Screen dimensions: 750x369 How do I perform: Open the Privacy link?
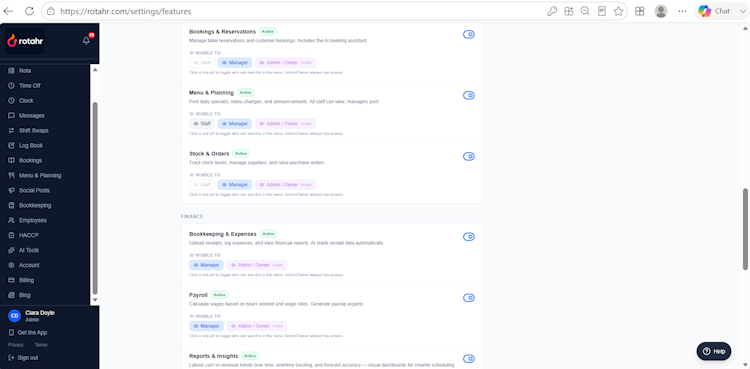point(16,345)
